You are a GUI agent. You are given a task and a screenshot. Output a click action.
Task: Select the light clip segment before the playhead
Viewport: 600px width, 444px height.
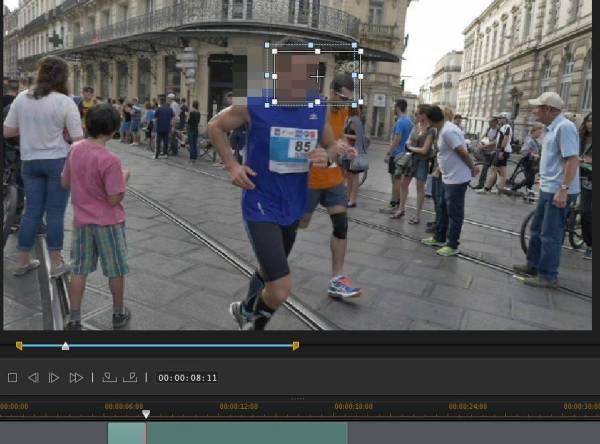(x=126, y=433)
